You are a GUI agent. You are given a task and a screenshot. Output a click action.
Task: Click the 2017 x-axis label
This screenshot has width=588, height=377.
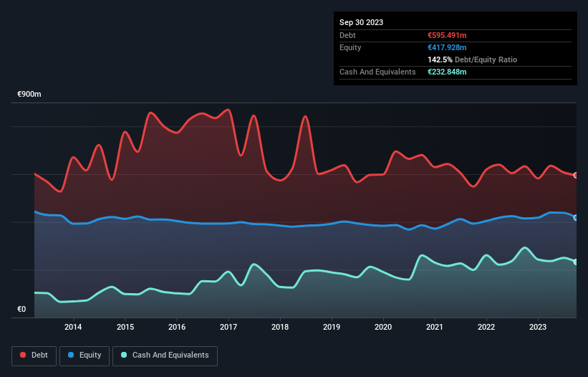point(228,327)
